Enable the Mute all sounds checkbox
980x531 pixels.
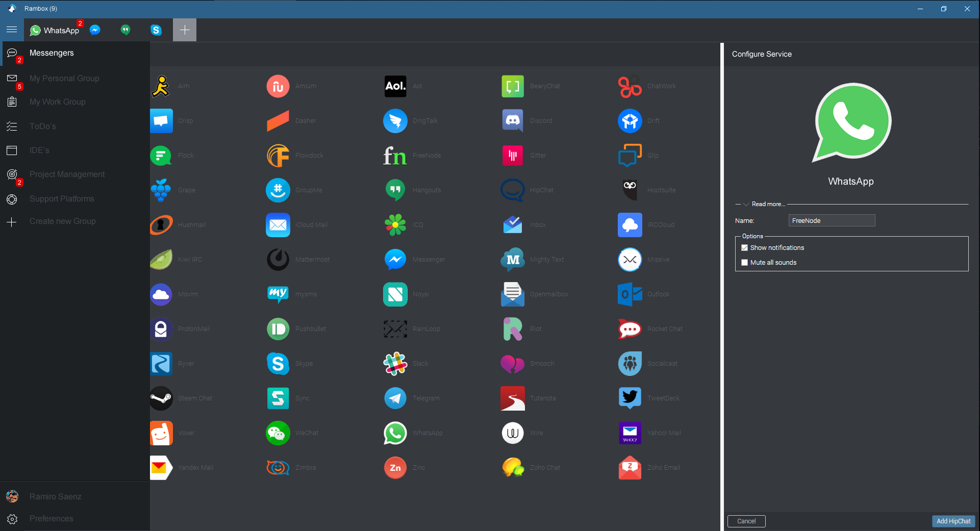click(x=744, y=263)
